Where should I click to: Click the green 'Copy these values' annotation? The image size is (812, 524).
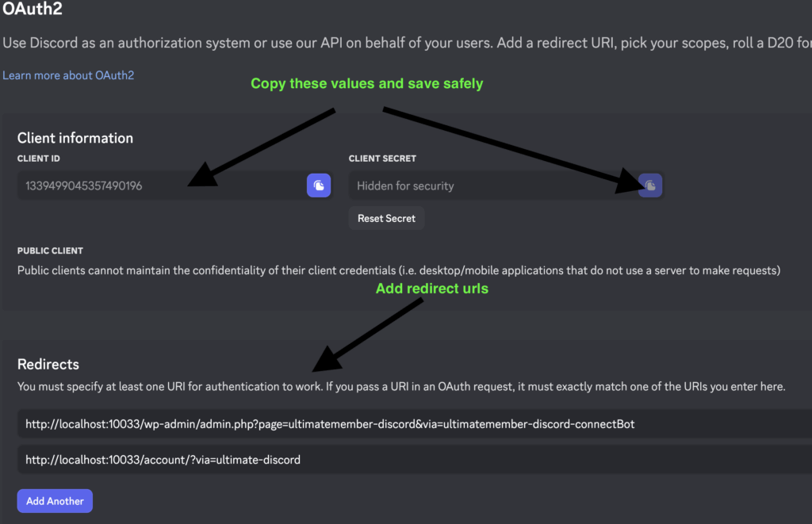tap(366, 83)
